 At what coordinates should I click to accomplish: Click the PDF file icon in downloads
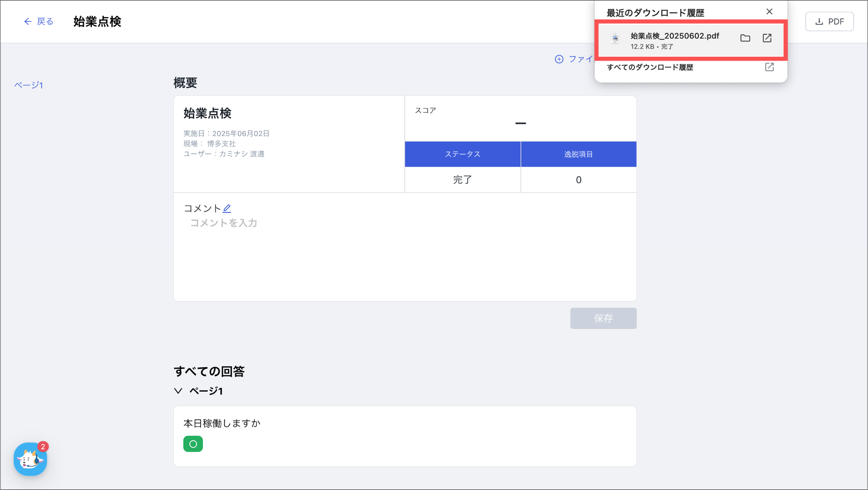coord(615,39)
